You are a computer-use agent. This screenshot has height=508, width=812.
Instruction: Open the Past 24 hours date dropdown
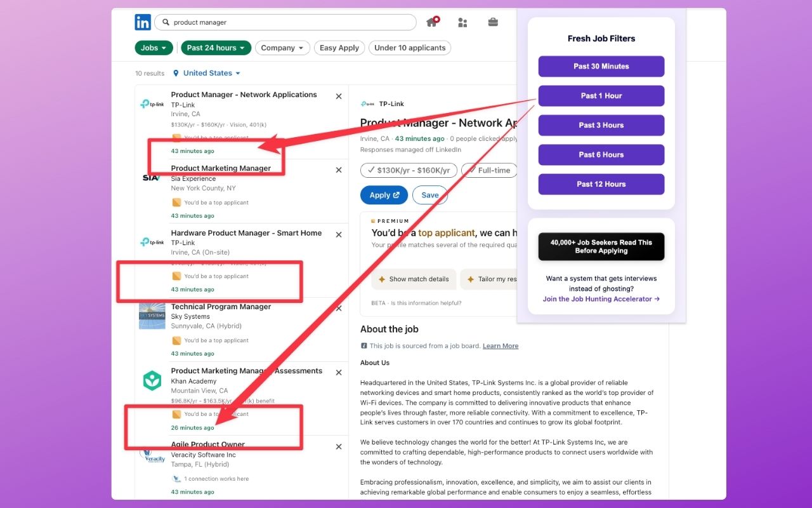[x=216, y=48]
